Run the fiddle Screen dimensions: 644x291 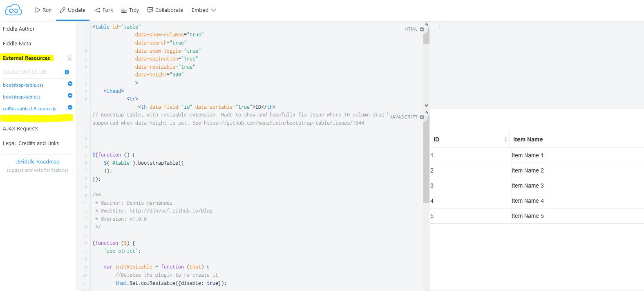(x=43, y=10)
